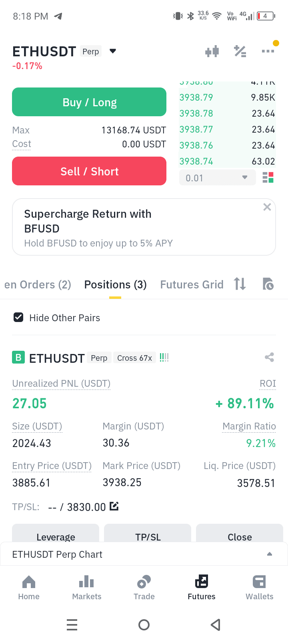Viewport: 288px width, 644px height.
Task: Share the ETHUSDT position
Action: coord(269,357)
